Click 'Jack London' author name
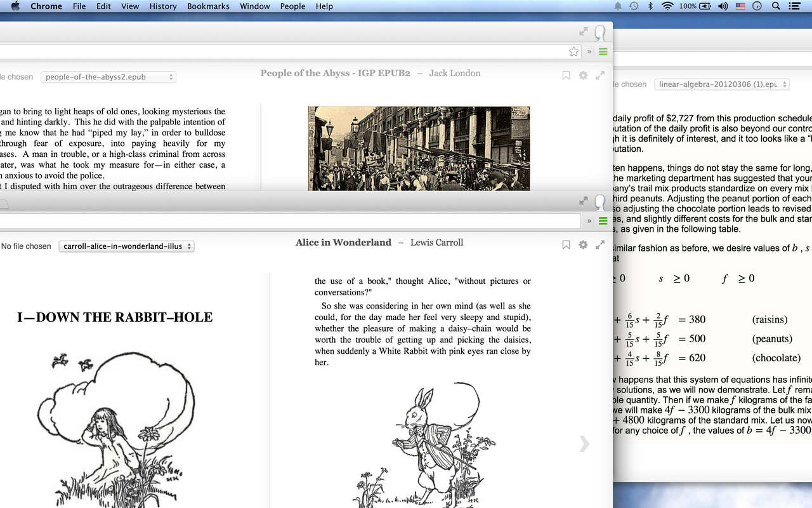 coord(455,73)
